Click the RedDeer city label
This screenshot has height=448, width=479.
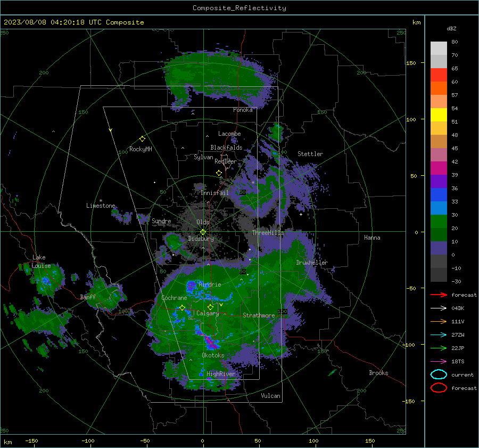pyautogui.click(x=226, y=161)
